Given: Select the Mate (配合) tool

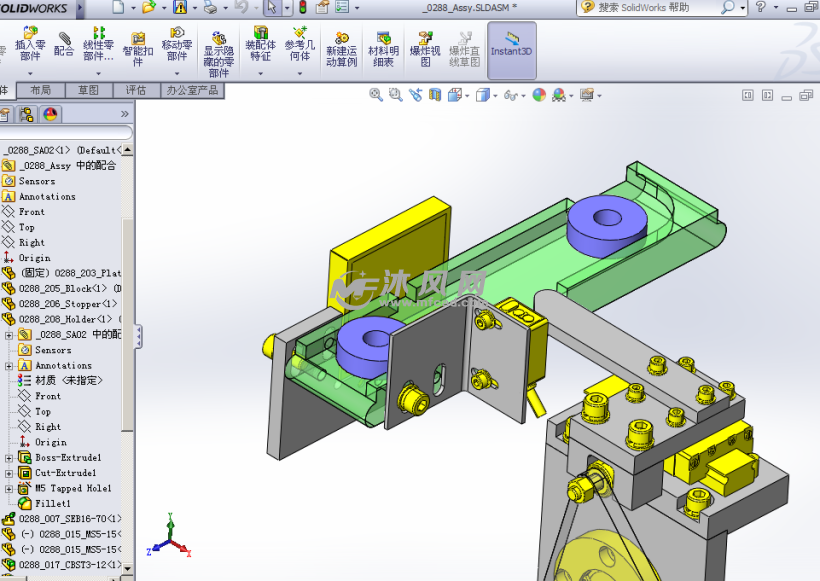Looking at the screenshot, I should (64, 44).
